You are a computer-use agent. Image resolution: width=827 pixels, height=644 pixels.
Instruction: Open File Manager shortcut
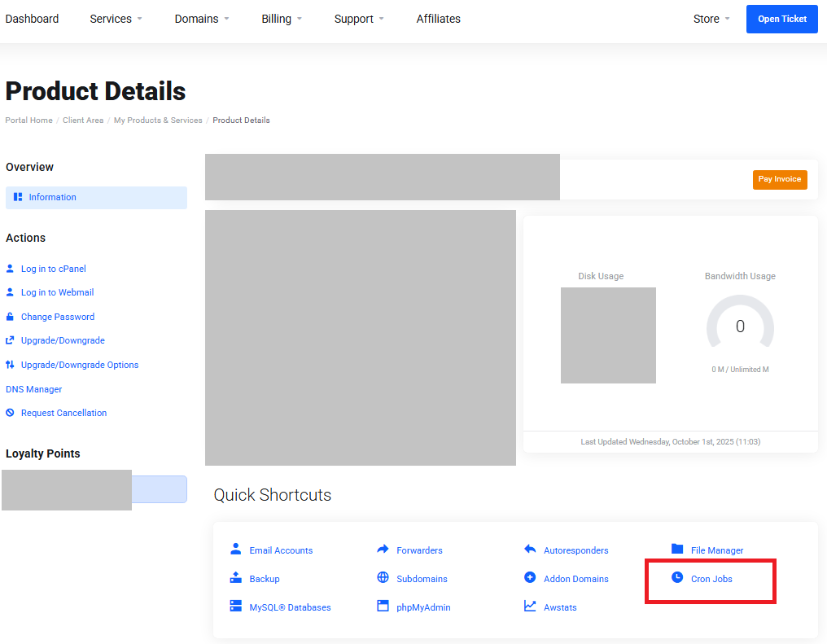(717, 550)
